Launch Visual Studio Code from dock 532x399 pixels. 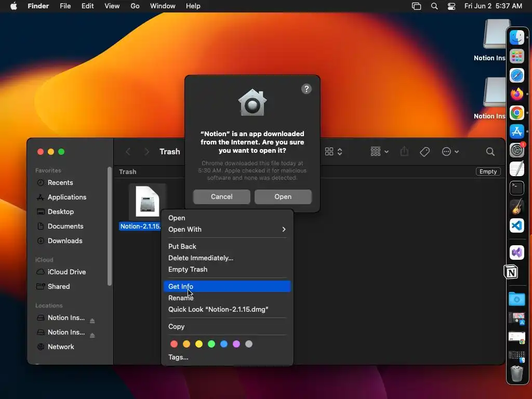517,225
